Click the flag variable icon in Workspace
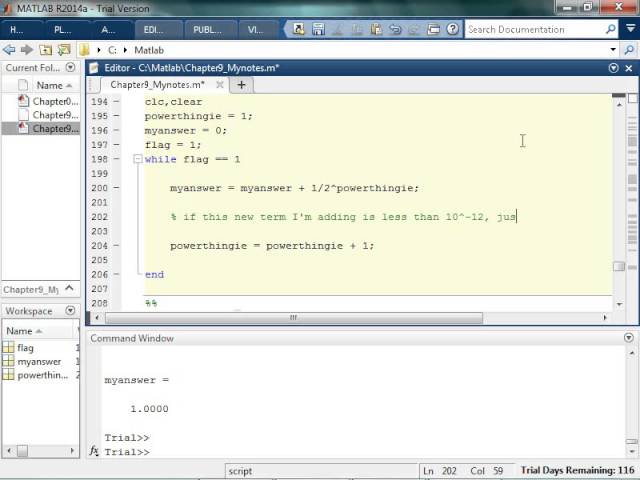The image size is (640, 480). pyautogui.click(x=8, y=347)
